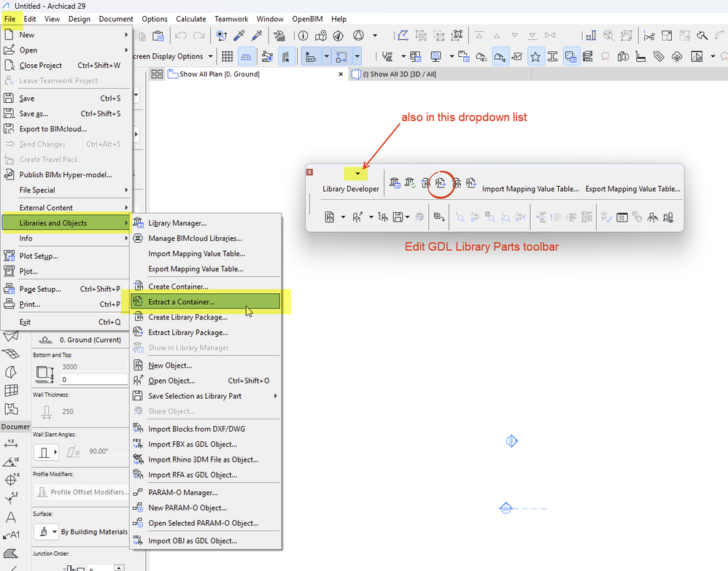Viewport: 728px width, 571px height.
Task: Select the Fill hatch tool
Action: 11,553
